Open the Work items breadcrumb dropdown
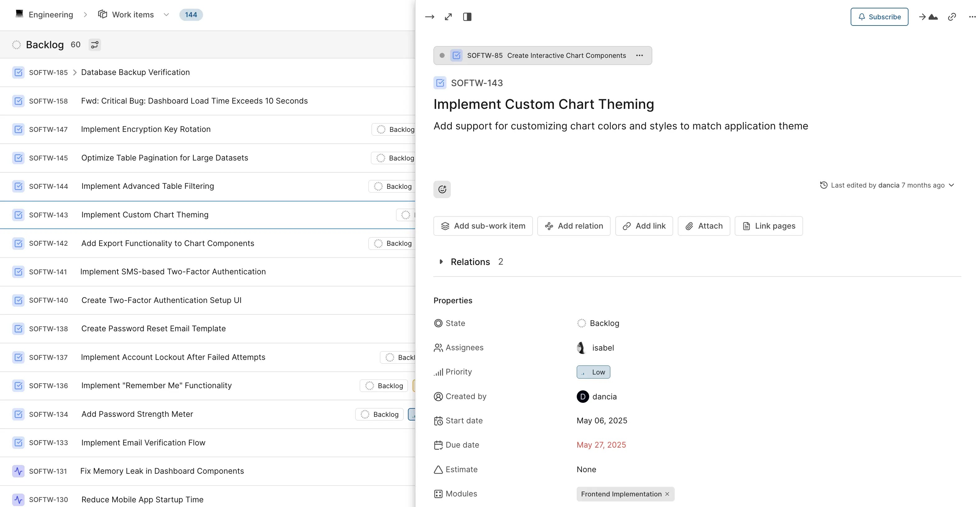This screenshot has height=507, width=980. click(166, 15)
